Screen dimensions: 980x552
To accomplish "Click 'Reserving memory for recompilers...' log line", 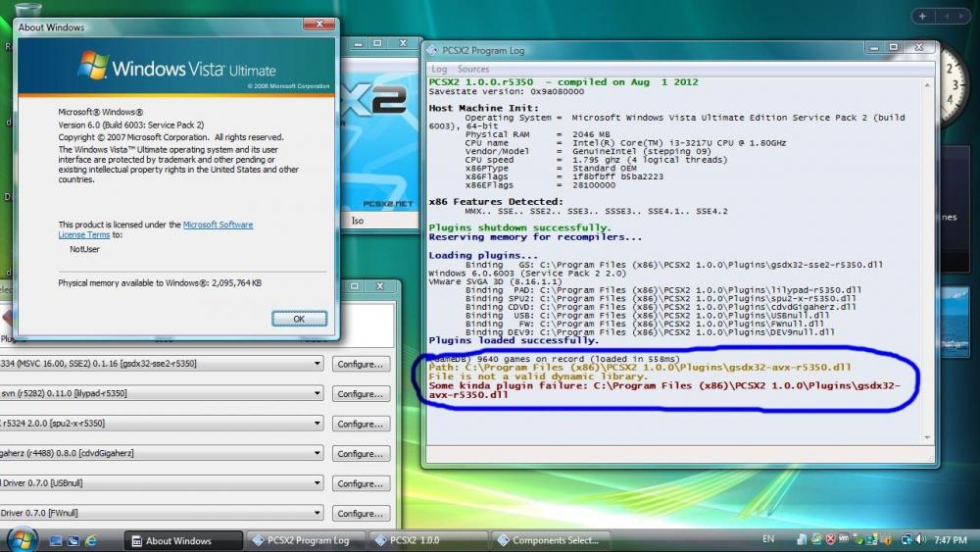I will 535,237.
